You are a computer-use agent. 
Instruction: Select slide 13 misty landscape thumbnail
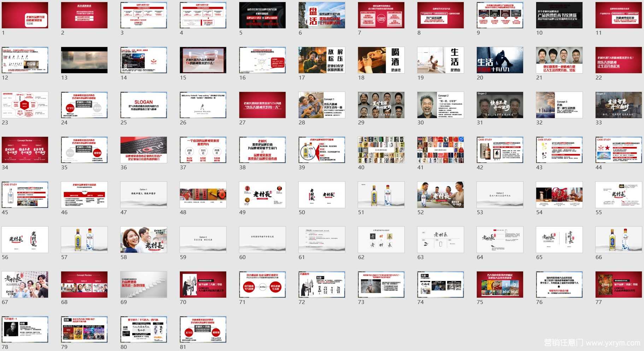[x=84, y=60]
